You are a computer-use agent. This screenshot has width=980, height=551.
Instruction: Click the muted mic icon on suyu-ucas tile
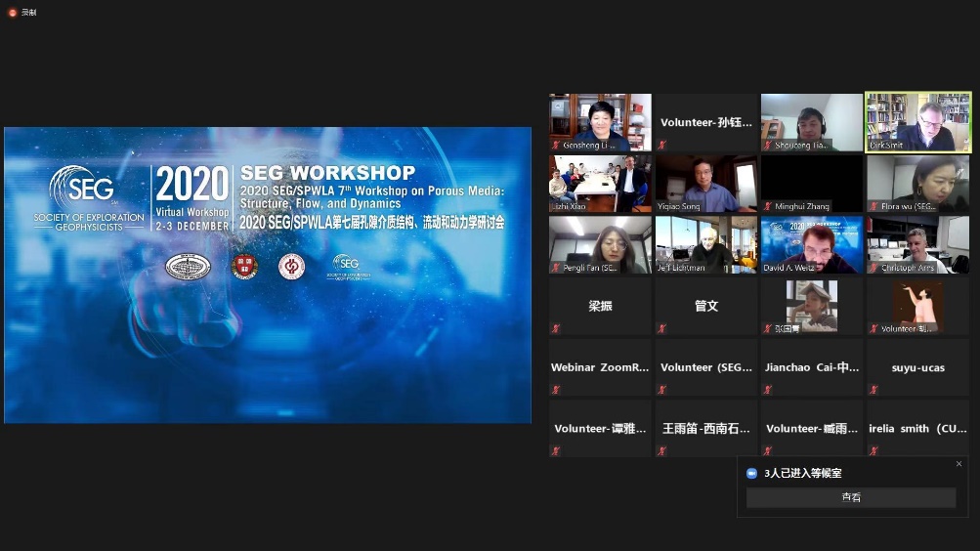(x=873, y=390)
